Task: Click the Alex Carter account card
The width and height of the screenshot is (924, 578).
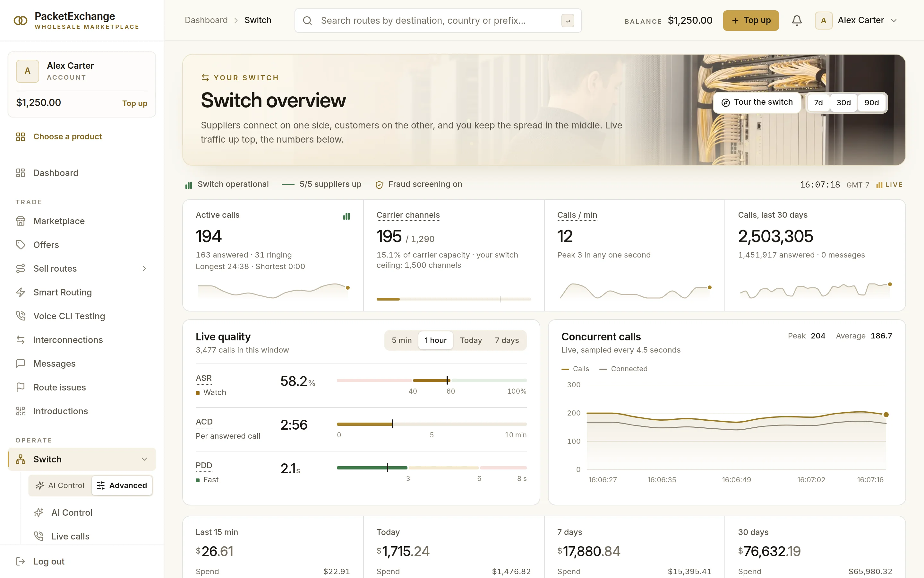Action: pyautogui.click(x=82, y=84)
